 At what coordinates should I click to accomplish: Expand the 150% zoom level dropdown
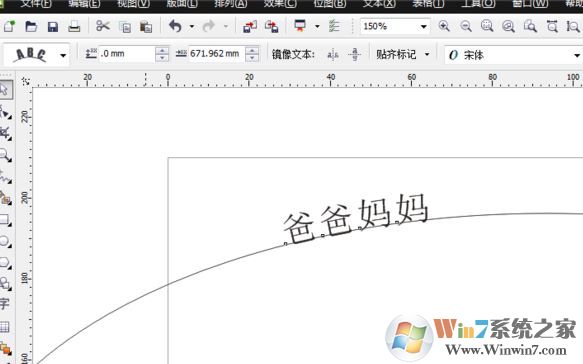[x=423, y=27]
